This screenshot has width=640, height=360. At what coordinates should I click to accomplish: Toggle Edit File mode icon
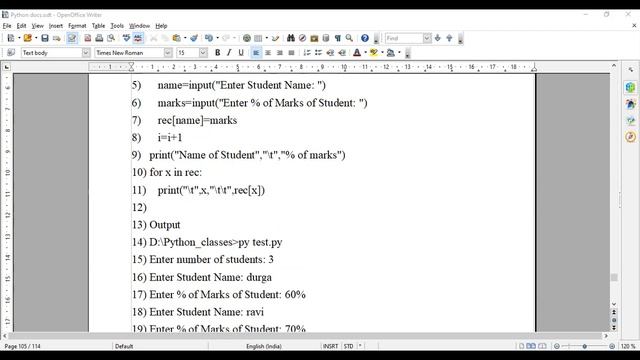pos(72,38)
